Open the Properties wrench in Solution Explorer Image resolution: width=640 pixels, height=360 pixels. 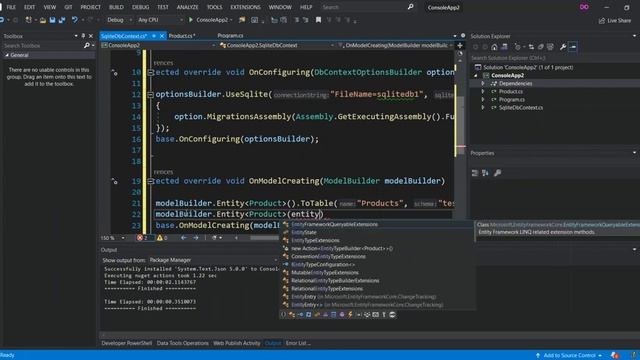(563, 47)
